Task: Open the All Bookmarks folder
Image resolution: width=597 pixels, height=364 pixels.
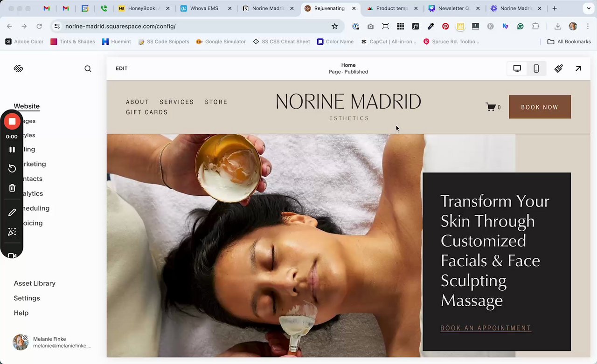Action: tap(569, 41)
